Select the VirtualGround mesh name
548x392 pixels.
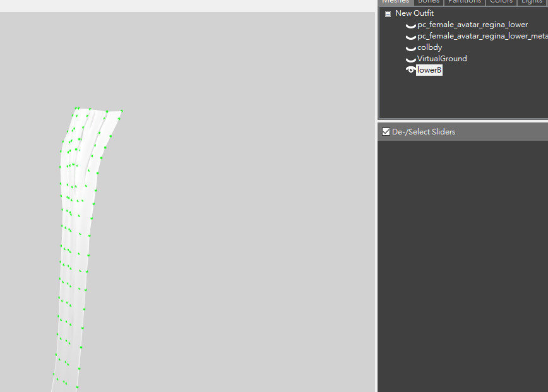coord(442,59)
